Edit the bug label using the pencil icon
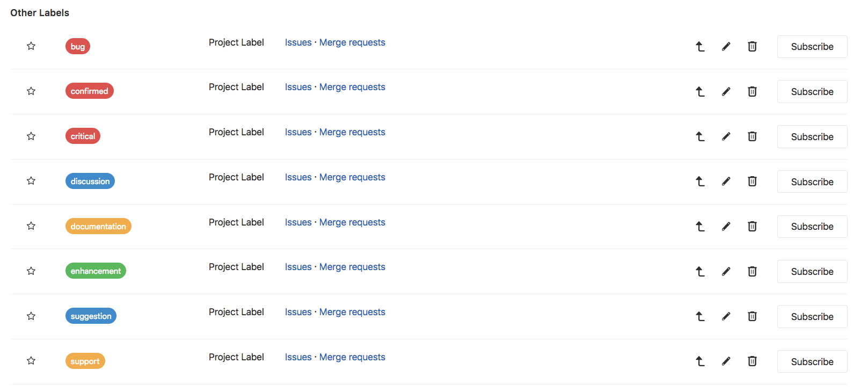Image resolution: width=868 pixels, height=392 pixels. point(726,46)
